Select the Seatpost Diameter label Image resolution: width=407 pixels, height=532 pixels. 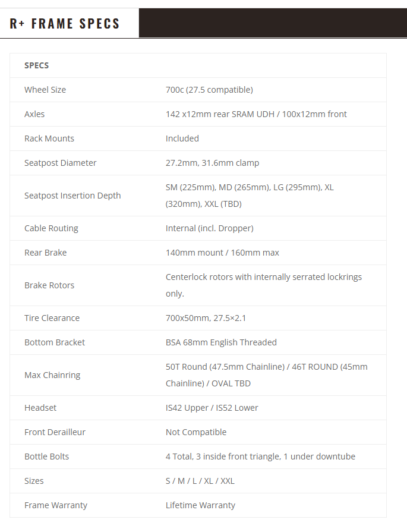pyautogui.click(x=61, y=163)
